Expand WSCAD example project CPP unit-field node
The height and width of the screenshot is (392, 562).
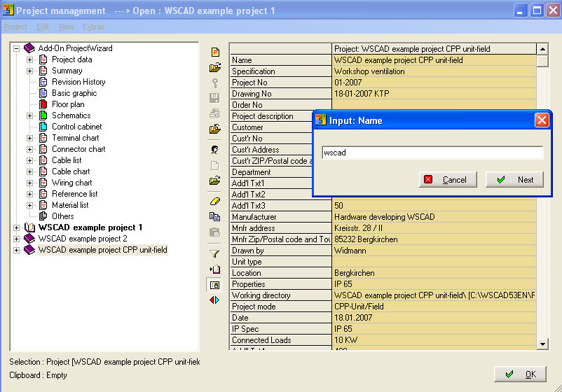pos(17,250)
